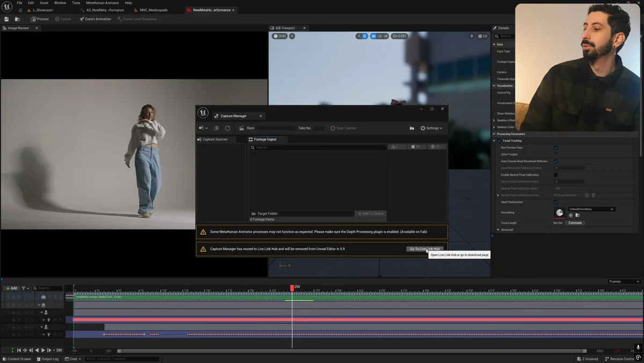Click the Smoothing asset thumbnail
The image size is (644, 363).
tap(559, 213)
